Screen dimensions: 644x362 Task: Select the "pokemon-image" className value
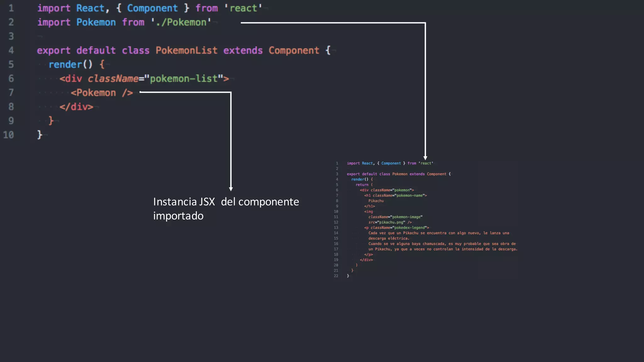(x=406, y=217)
